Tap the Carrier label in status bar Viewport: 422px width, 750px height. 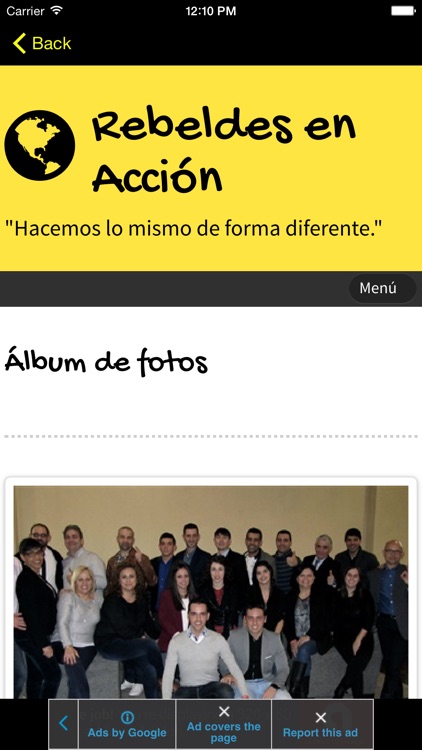pos(25,11)
